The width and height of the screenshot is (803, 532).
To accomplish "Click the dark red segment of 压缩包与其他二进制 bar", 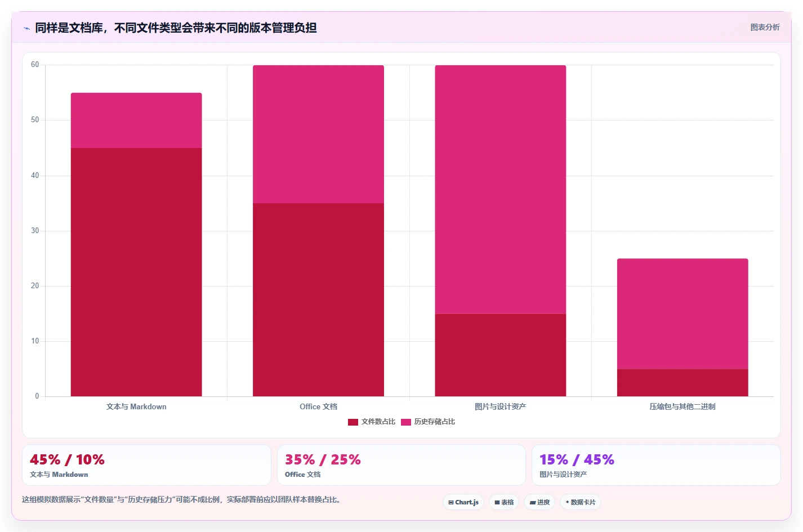I will [x=682, y=383].
